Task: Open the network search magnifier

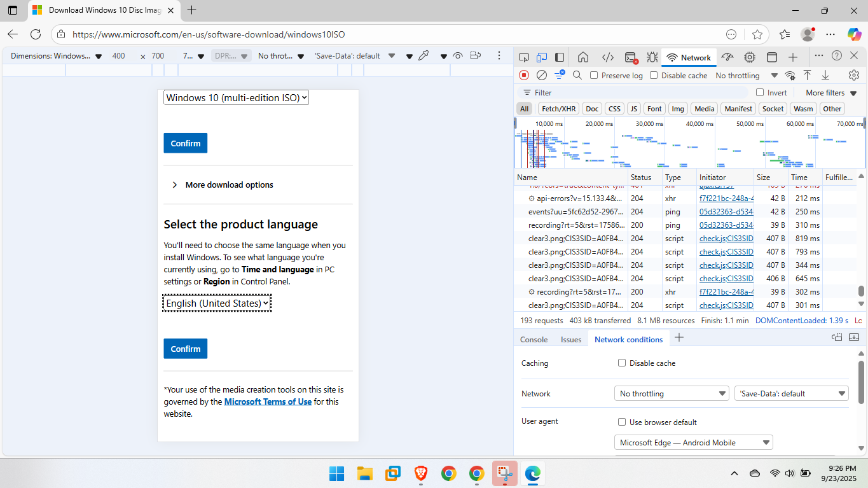Action: point(577,75)
